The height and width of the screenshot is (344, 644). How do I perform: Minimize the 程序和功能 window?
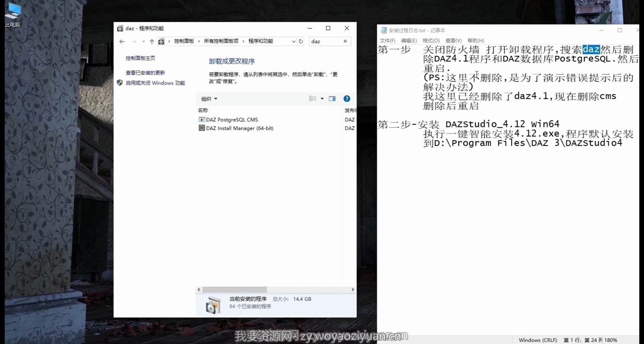(x=310, y=28)
